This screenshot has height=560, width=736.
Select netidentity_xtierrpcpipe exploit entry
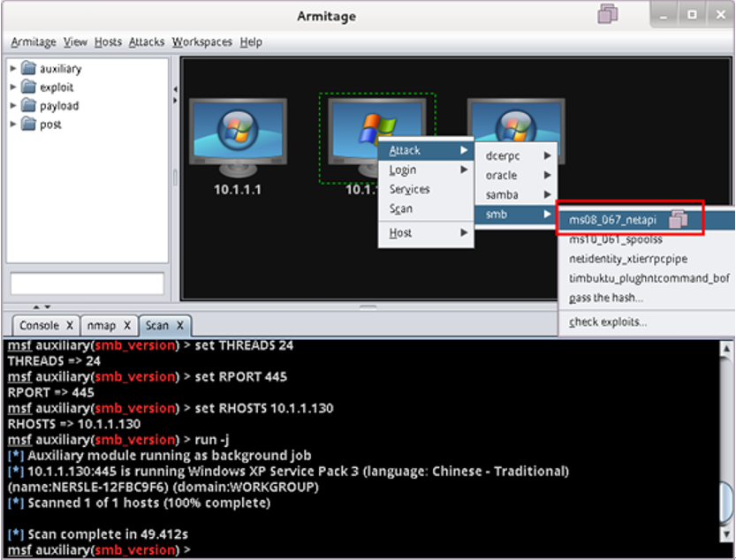tap(647, 259)
